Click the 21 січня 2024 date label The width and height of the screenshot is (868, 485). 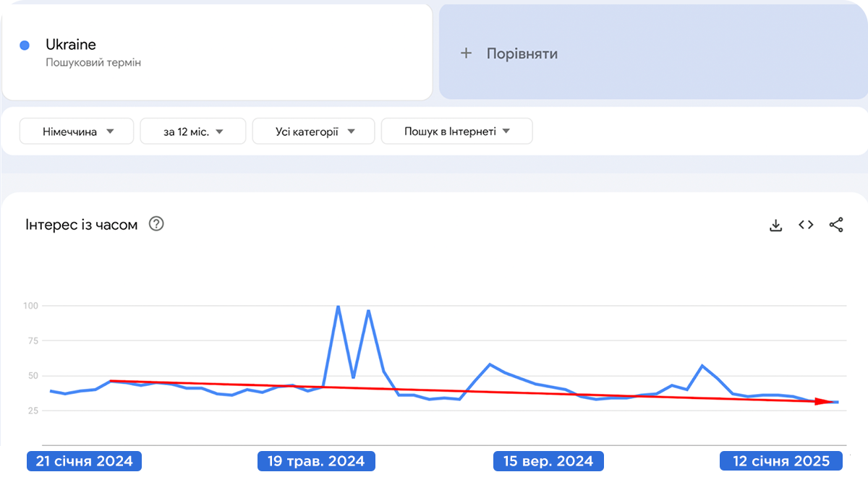pos(84,461)
